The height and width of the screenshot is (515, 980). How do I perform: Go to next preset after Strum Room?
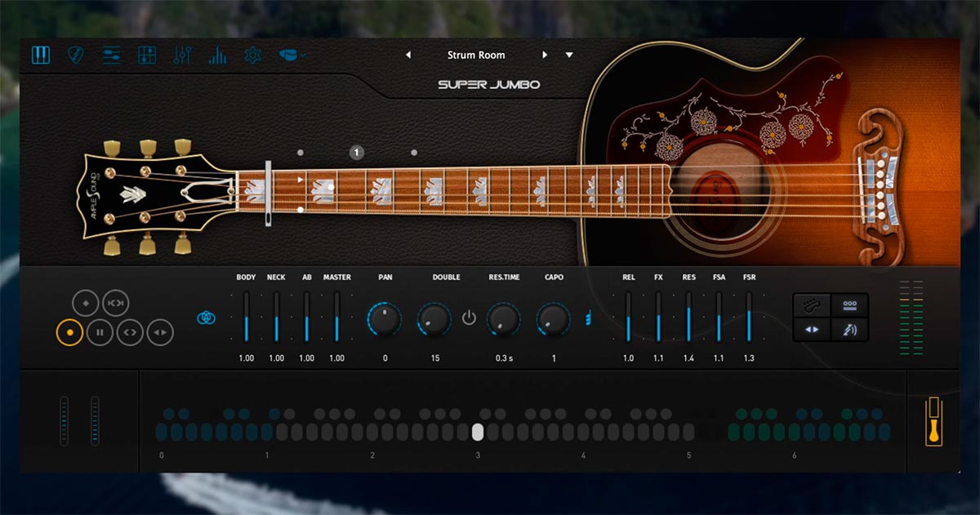(x=544, y=55)
